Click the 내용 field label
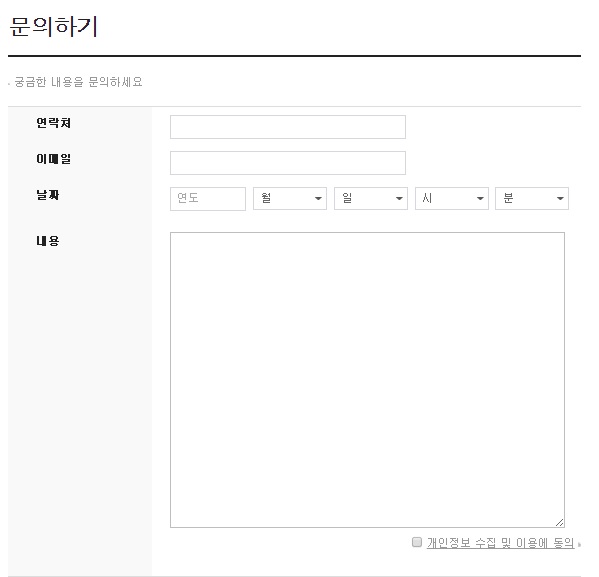The width and height of the screenshot is (599, 577). (48, 241)
